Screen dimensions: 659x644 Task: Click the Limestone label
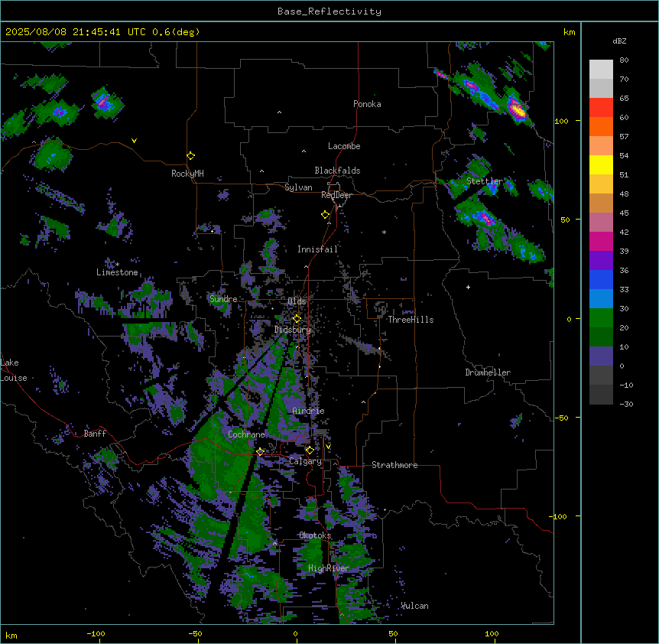tap(117, 272)
